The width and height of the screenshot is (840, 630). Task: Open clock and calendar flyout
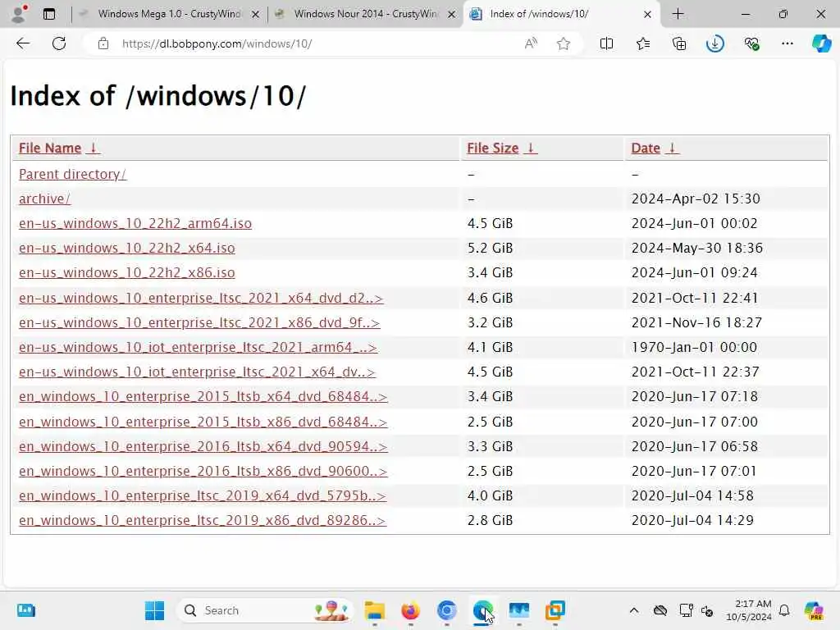click(748, 610)
